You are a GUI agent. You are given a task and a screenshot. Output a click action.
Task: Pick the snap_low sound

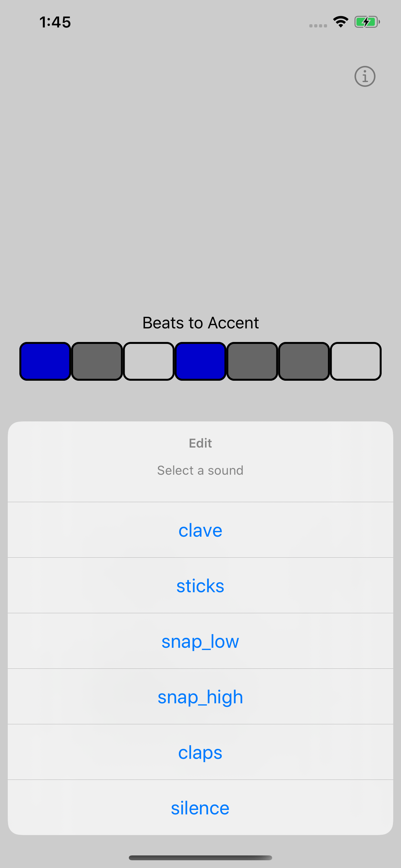200,641
